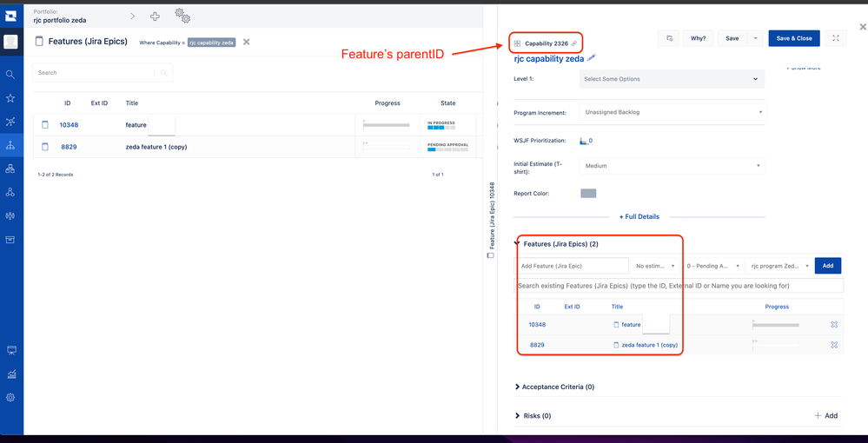
Task: Click Add link in Risks section
Action: click(826, 415)
